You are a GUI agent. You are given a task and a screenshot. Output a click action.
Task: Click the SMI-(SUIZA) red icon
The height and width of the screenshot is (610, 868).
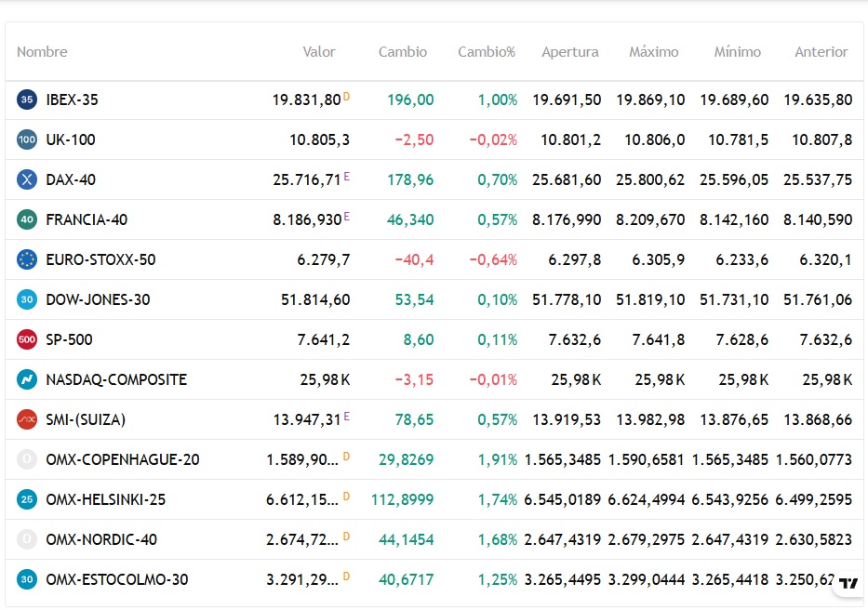pyautogui.click(x=27, y=419)
